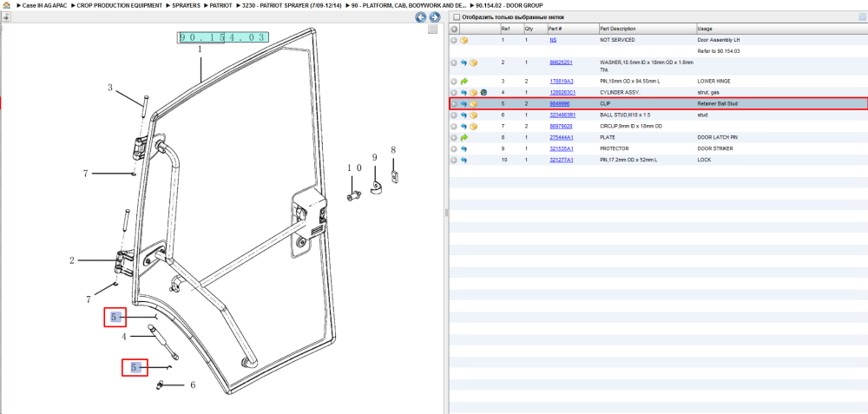This screenshot has width=868, height=414.
Task: Open part number 321535A1 link
Action: point(562,149)
